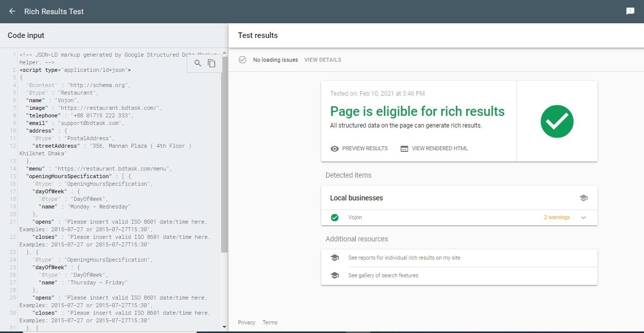644x333 pixels.
Task: Open VIEW DETAILS for loading issues
Action: 322,60
